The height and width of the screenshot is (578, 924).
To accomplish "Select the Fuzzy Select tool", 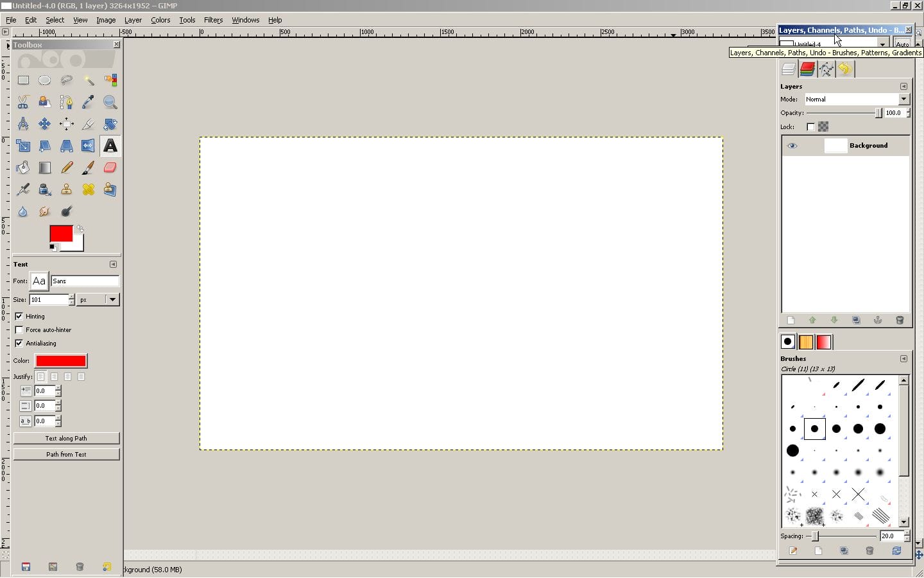I will 88,80.
